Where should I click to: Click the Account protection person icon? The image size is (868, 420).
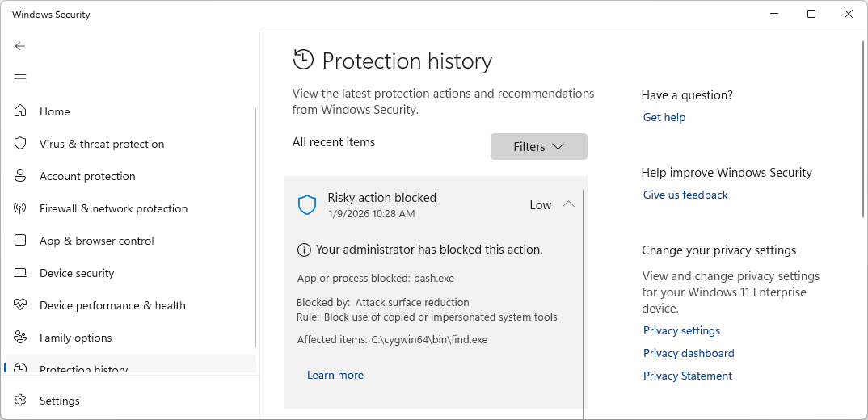[x=20, y=176]
